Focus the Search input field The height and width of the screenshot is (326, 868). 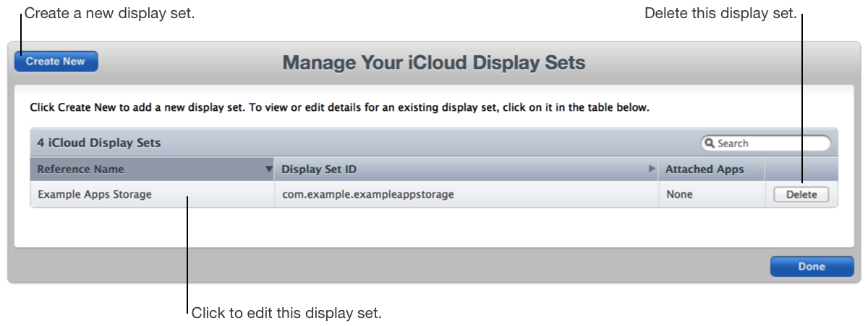click(771, 143)
